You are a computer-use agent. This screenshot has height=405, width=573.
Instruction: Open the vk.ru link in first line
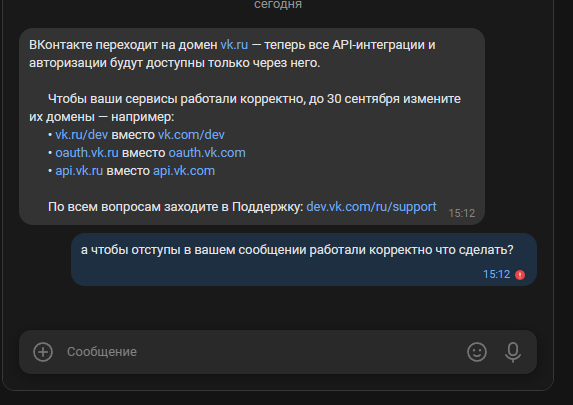pyautogui.click(x=234, y=45)
